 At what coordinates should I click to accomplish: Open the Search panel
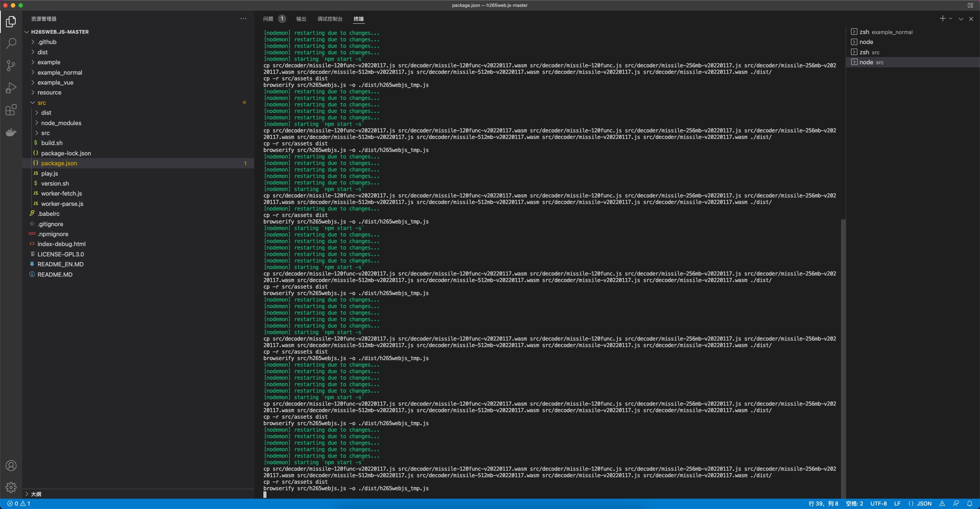point(11,43)
